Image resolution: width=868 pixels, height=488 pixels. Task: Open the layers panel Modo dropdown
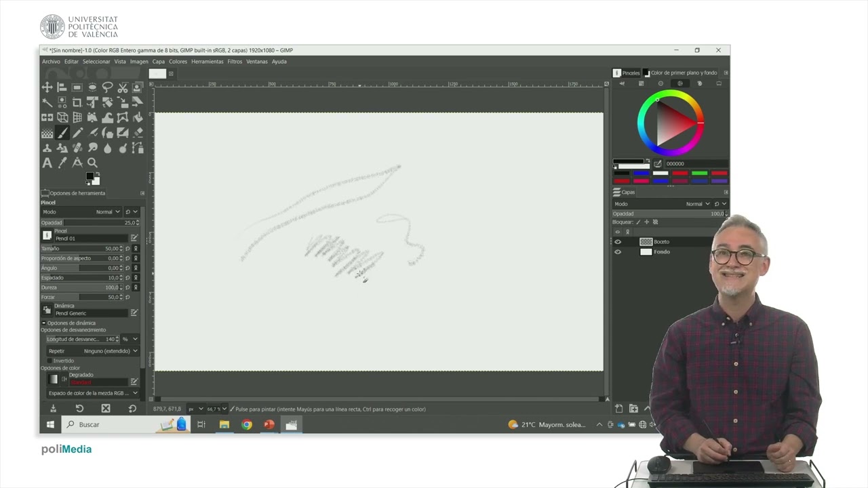[x=663, y=204]
